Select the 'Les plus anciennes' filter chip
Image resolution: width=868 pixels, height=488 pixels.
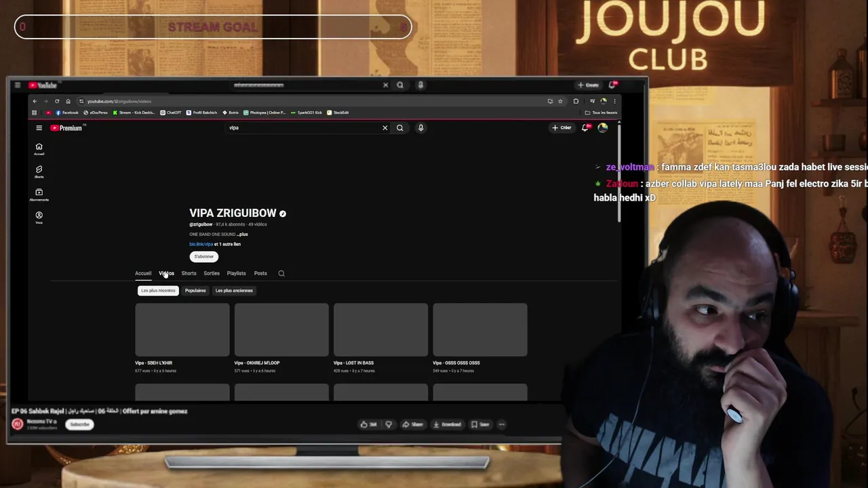click(234, 291)
